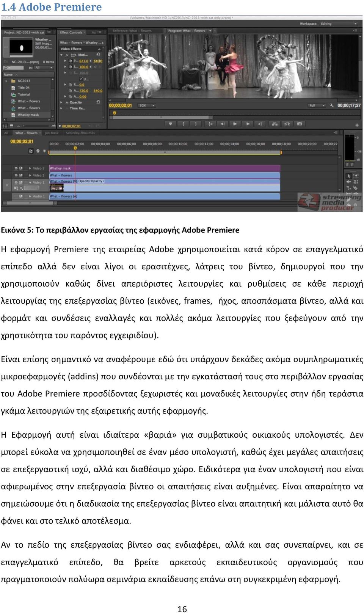This screenshot has height=613, width=364.
Task: Expand Video 3 track header
Action: [30, 168]
